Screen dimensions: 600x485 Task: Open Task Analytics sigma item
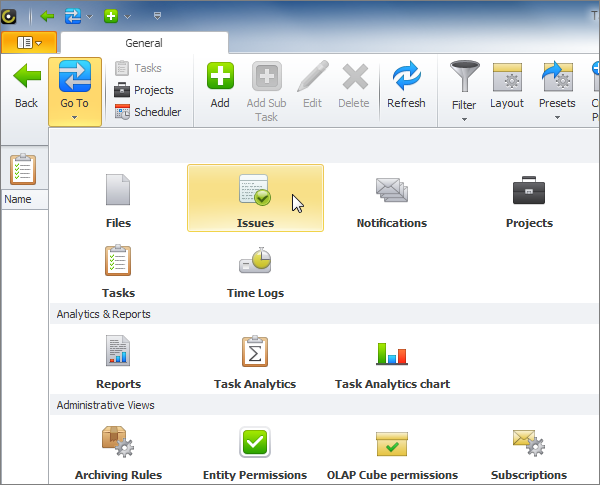(x=255, y=359)
